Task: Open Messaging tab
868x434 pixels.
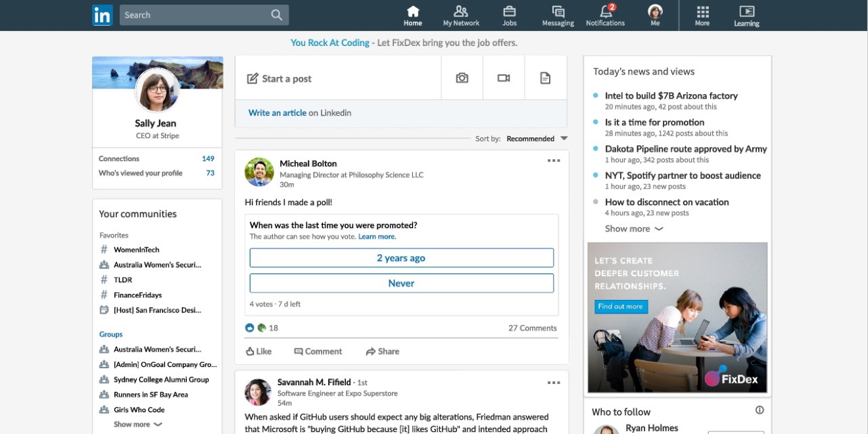Action: 558,16
